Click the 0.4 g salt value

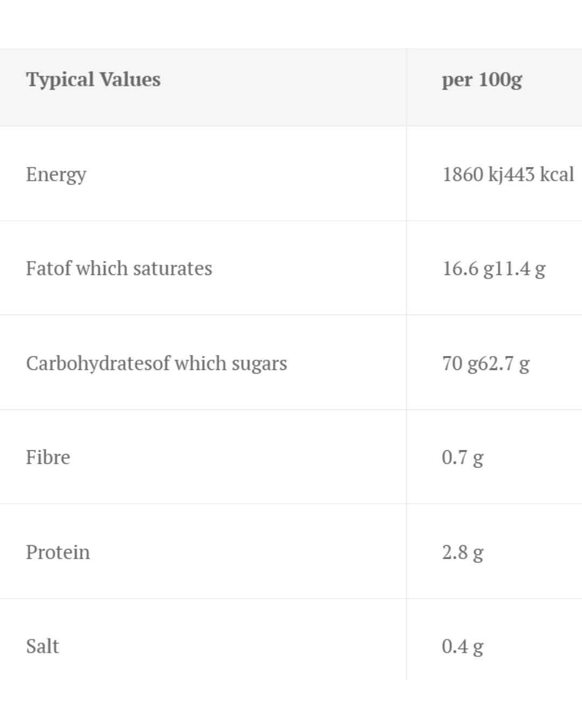[462, 646]
